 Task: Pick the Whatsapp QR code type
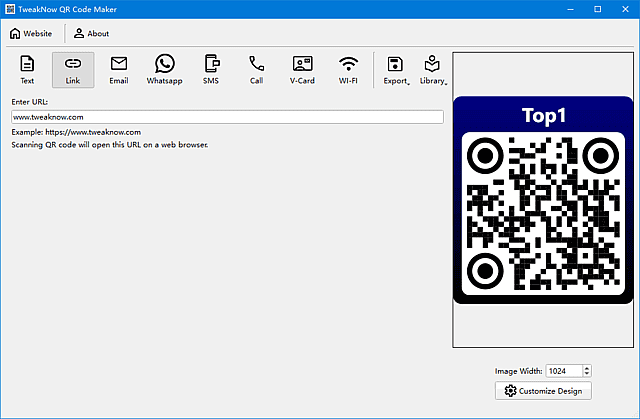click(x=164, y=69)
